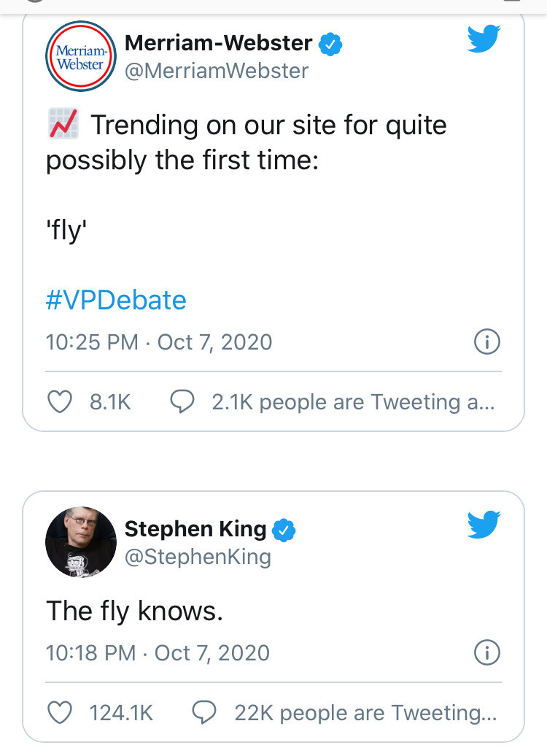Image resolution: width=547 pixels, height=756 pixels.
Task: Click reply bubble icon on Stephen King tweet
Action: pos(204,713)
